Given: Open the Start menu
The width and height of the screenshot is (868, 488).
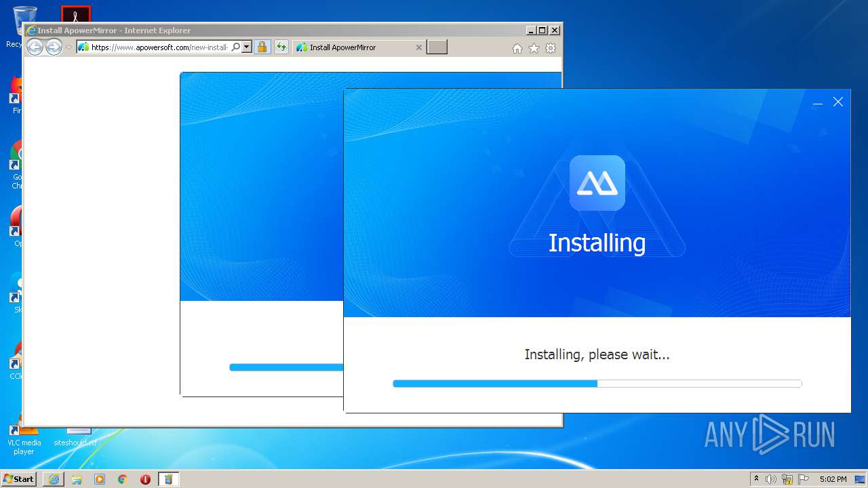Looking at the screenshot, I should pos(18,479).
